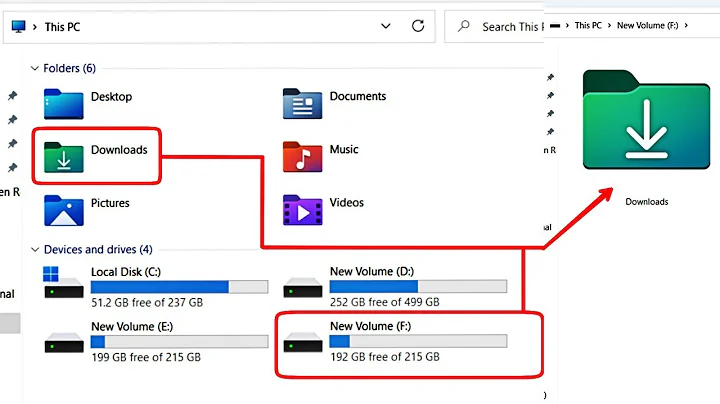Collapse the Devices and drives (4) group
720x404 pixels.
34,250
